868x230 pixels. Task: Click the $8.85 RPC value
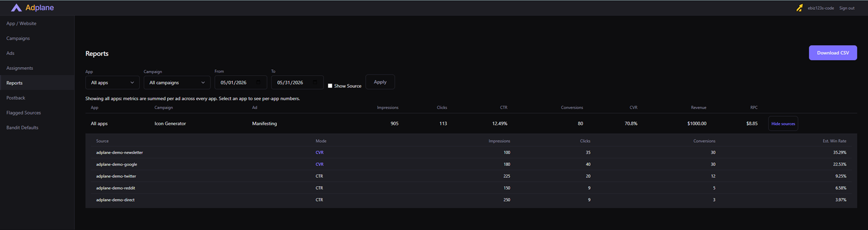coord(752,124)
